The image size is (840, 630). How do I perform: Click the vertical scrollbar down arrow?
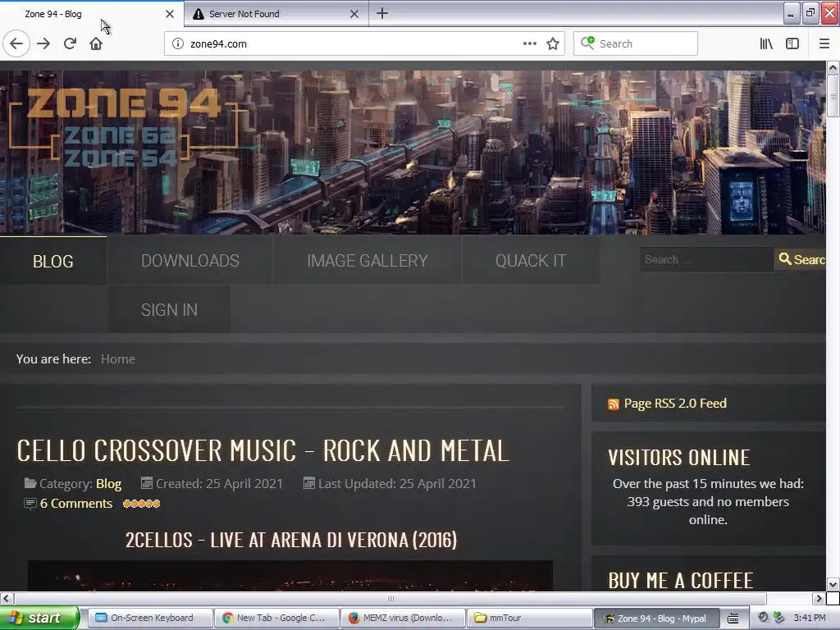(x=833, y=584)
